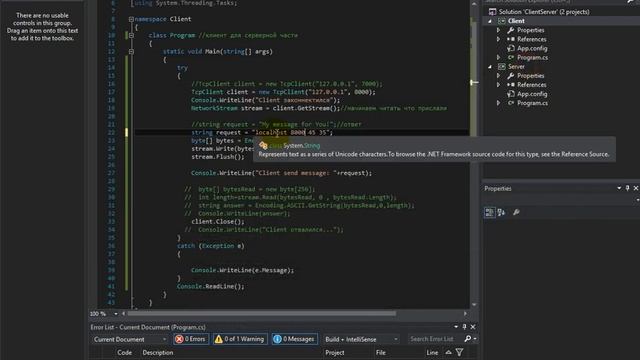Viewport: 640px width, 360px height.
Task: Click the horizontal scrollbar right arrow
Action: point(465,313)
